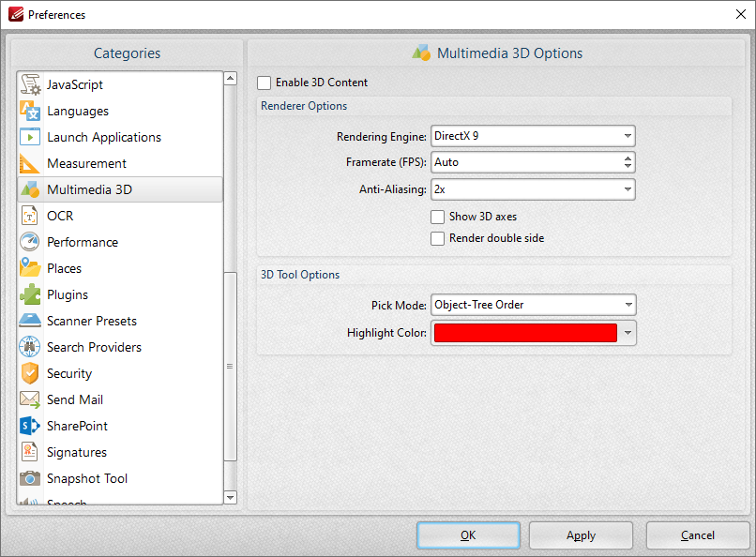The width and height of the screenshot is (756, 557).
Task: Click the Launch Applications play icon
Action: [x=30, y=137]
